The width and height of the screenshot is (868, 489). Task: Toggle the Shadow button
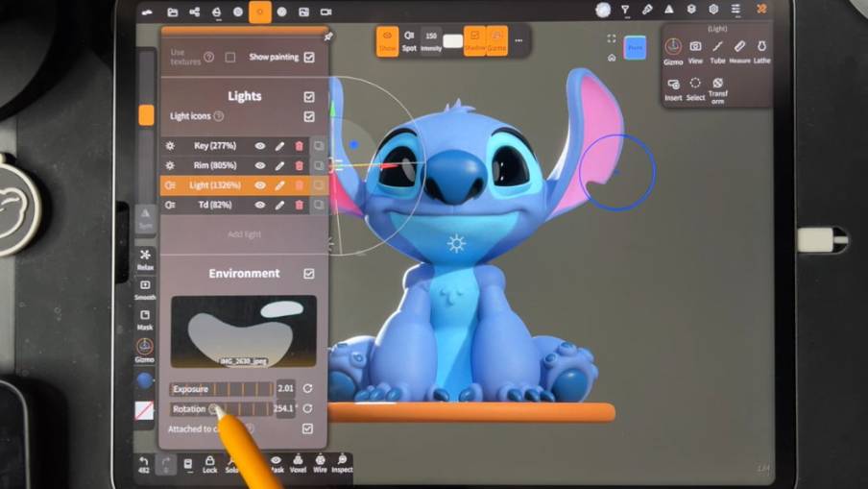tap(474, 41)
